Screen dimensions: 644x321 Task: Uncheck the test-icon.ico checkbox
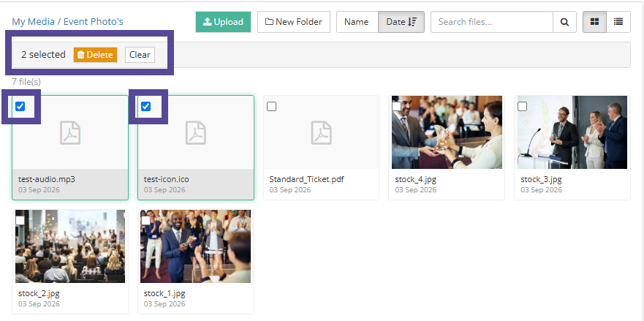[x=145, y=107]
